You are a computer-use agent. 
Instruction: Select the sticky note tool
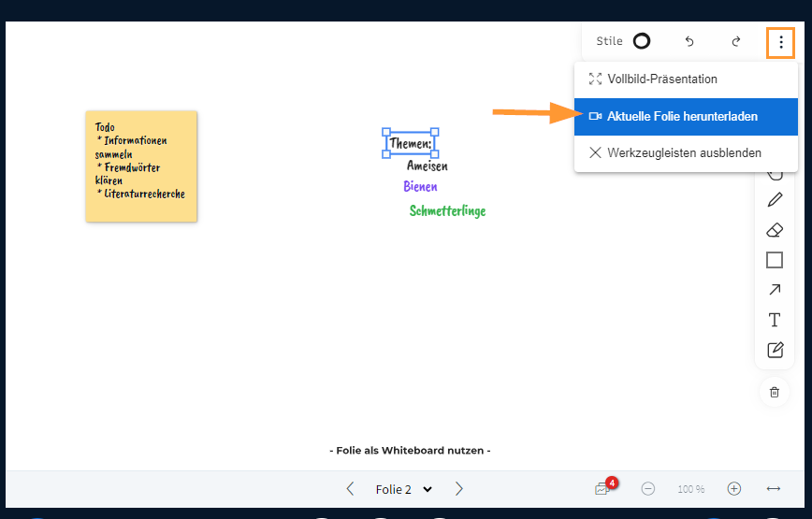point(775,350)
